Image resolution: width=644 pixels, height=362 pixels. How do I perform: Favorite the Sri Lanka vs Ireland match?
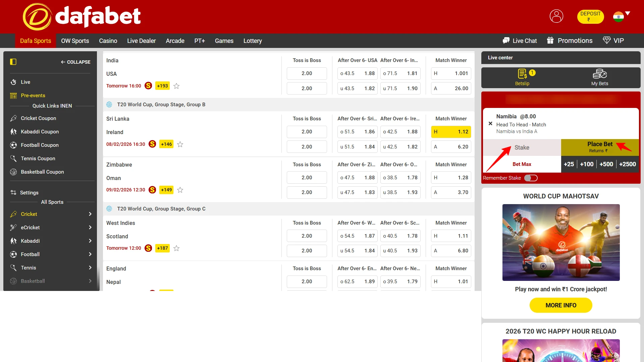click(x=180, y=144)
